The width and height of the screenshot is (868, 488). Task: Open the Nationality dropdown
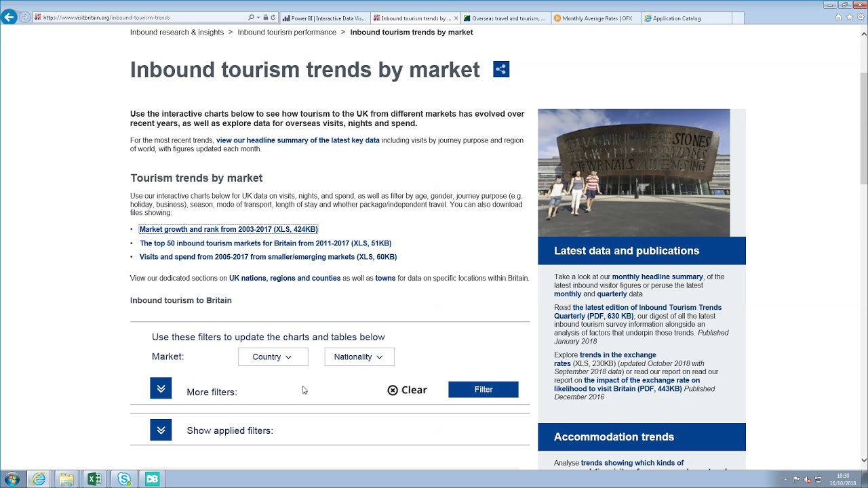359,357
